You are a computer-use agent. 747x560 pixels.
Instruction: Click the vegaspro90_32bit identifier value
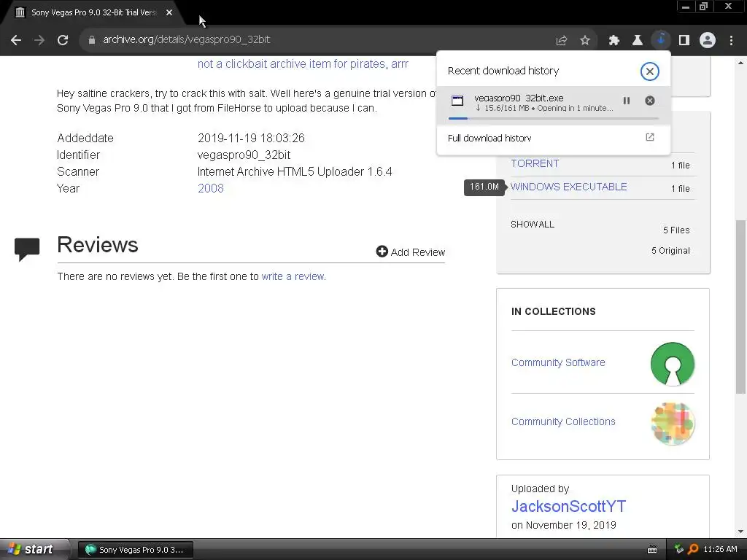244,155
